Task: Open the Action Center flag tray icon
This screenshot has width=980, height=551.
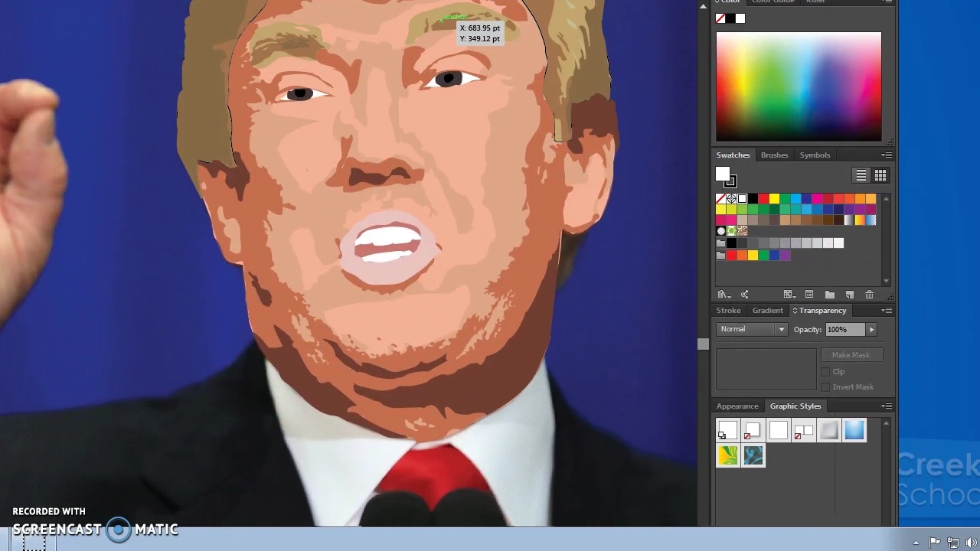Action: coord(935,543)
